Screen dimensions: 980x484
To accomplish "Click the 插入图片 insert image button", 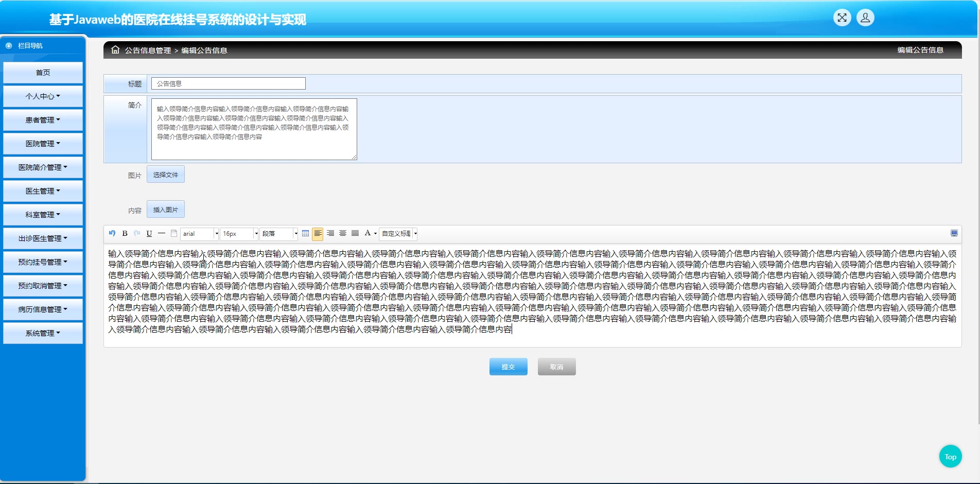I will coord(166,210).
